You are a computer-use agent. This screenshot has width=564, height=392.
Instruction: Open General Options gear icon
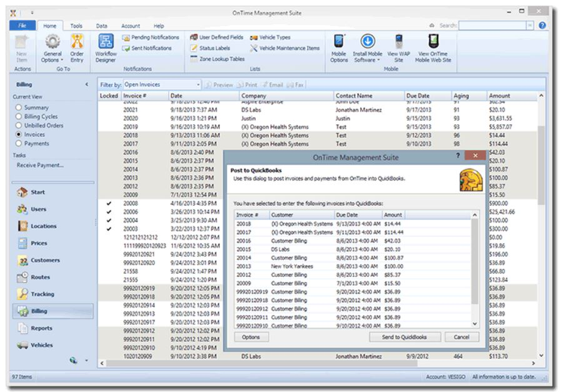(53, 42)
